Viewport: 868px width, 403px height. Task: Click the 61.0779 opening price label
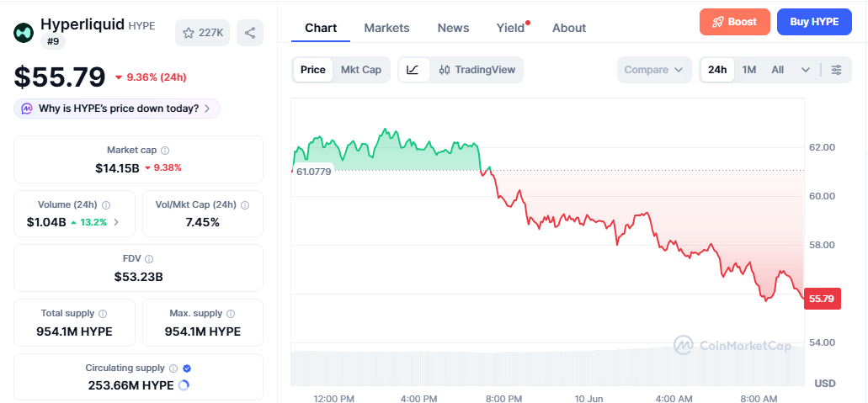(x=313, y=172)
